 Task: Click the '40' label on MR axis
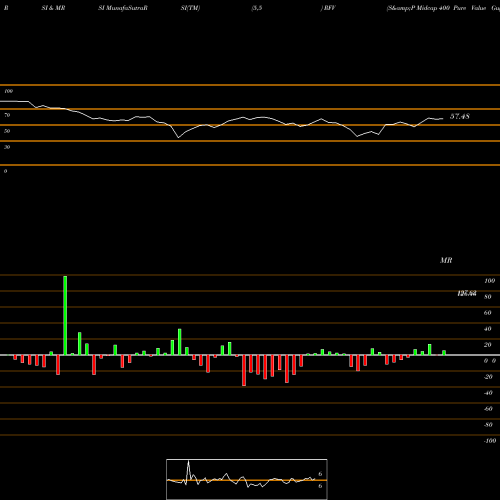pyautogui.click(x=488, y=329)
